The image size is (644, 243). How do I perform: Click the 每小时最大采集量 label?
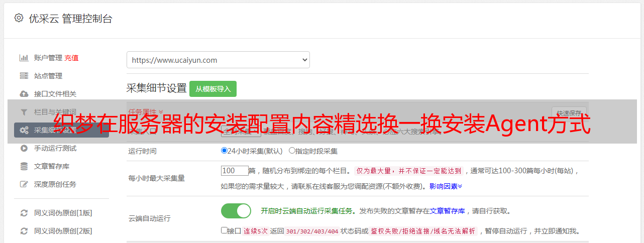click(157, 178)
